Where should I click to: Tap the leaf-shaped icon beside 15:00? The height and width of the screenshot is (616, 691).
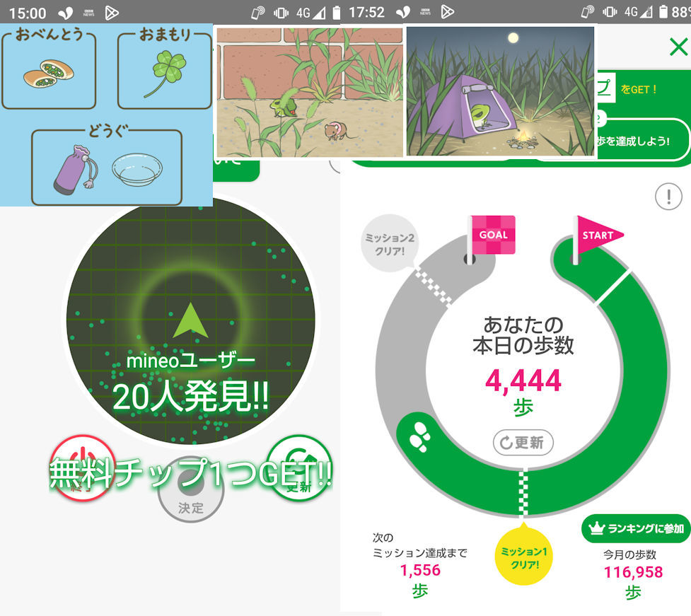(x=66, y=13)
